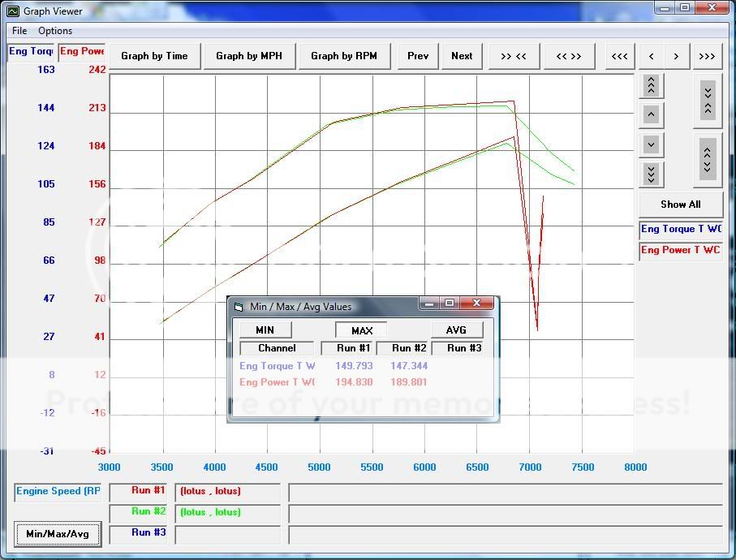Click the Engine Speed axis field

click(58, 492)
